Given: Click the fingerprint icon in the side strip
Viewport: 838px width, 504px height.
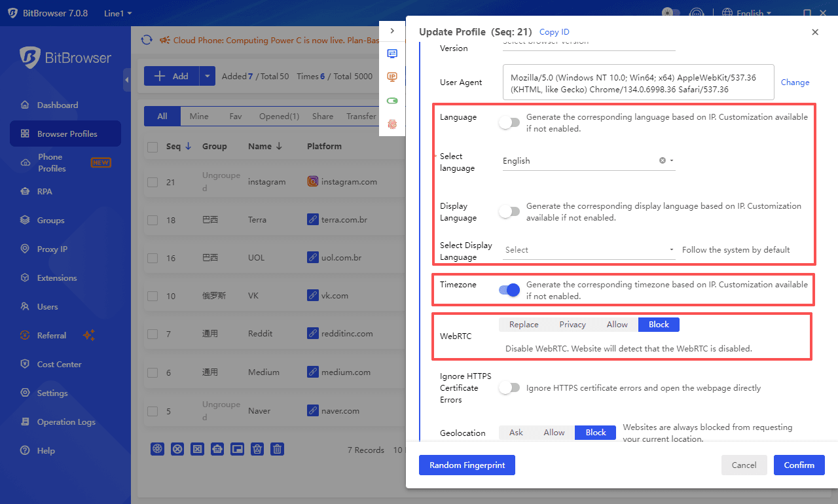Looking at the screenshot, I should click(392, 124).
